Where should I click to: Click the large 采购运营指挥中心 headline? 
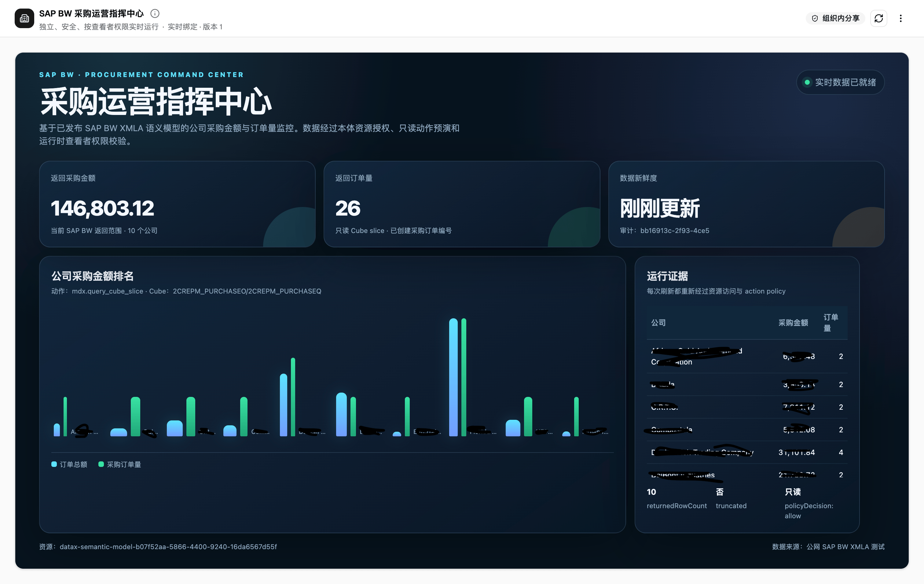tap(156, 101)
